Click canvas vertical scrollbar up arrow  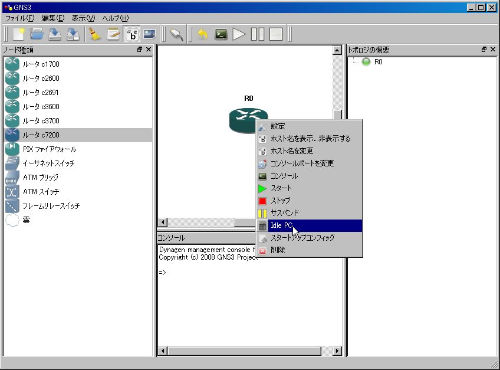point(337,50)
